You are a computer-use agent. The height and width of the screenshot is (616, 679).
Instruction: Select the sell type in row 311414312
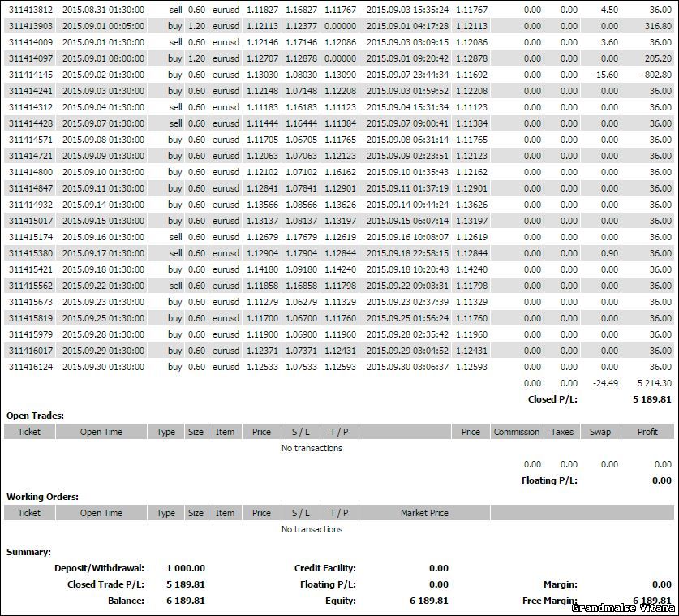click(175, 107)
